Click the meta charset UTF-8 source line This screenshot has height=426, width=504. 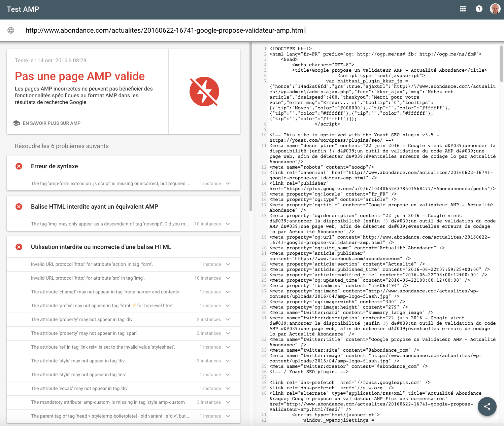coord(323,65)
